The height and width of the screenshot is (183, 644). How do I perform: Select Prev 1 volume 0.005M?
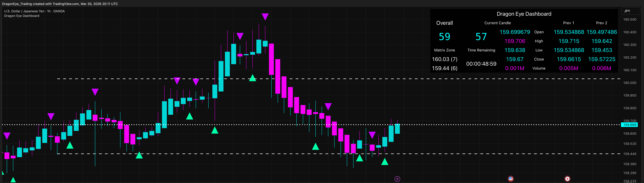[569, 68]
